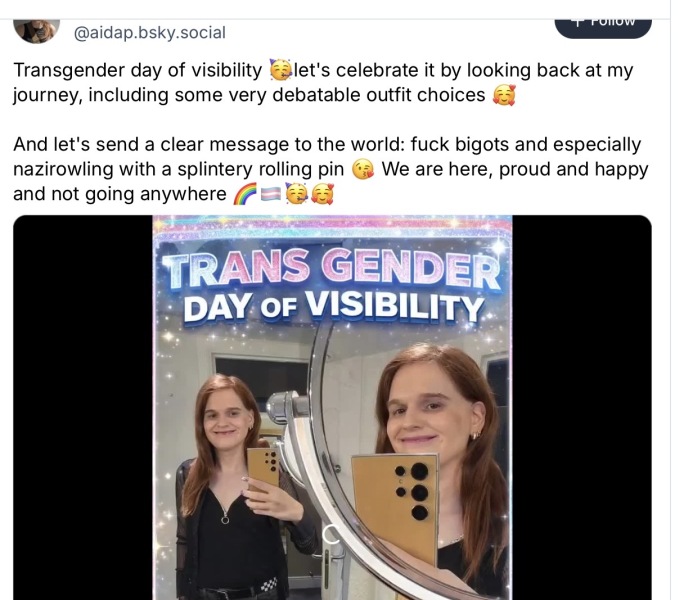Click the transgender flag emoji
The width and height of the screenshot is (684, 600).
pos(270,194)
